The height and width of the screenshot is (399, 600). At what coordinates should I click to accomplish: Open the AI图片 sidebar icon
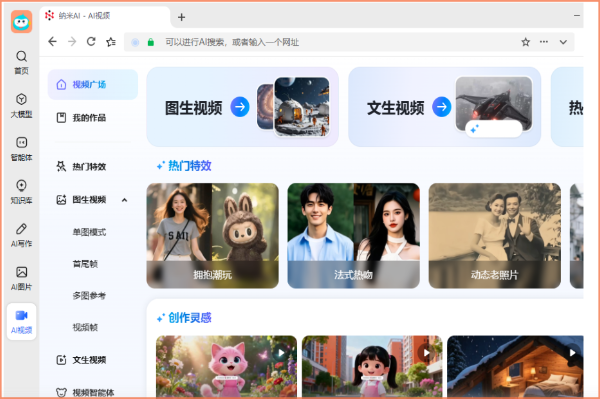(x=21, y=272)
